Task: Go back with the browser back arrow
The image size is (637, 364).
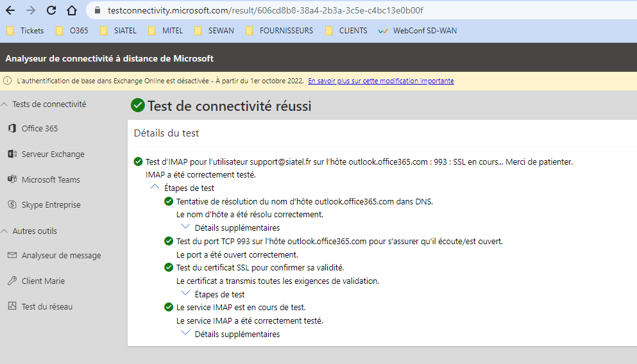Action: pos(10,10)
